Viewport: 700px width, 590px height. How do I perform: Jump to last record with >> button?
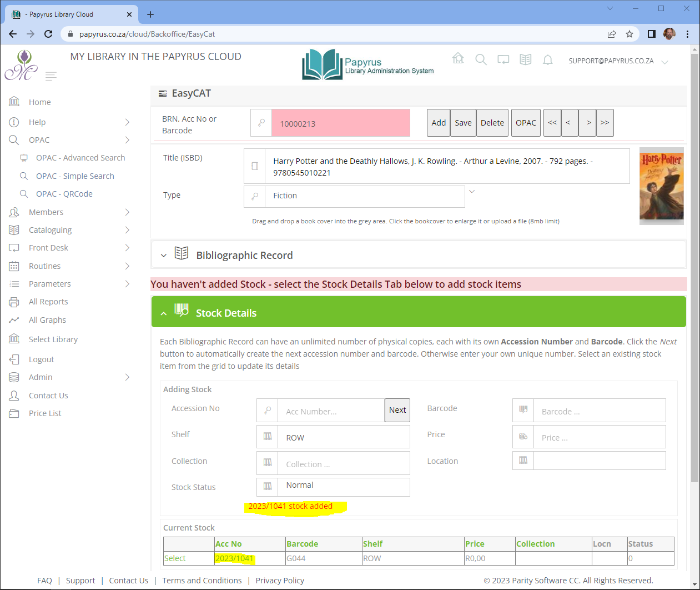click(x=605, y=123)
